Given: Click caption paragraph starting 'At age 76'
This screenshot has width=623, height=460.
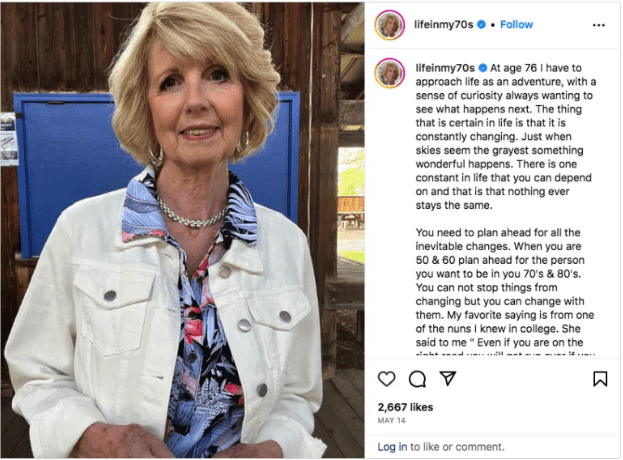Looking at the screenshot, I should click(505, 137).
